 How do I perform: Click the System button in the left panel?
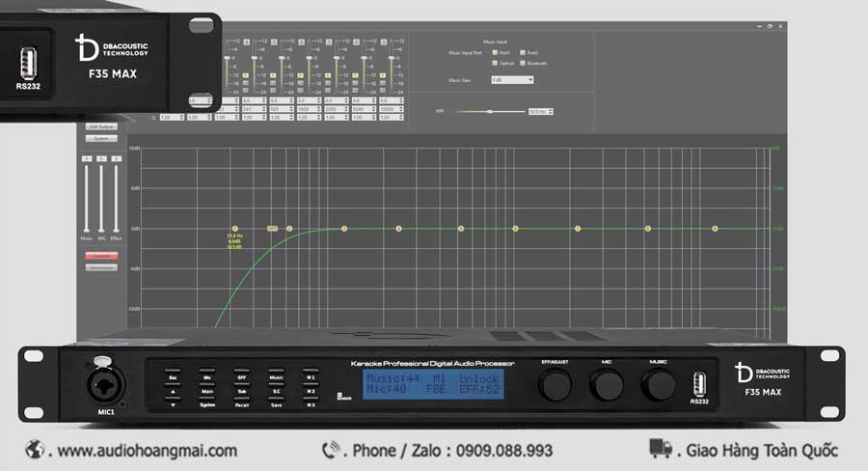pos(101,139)
